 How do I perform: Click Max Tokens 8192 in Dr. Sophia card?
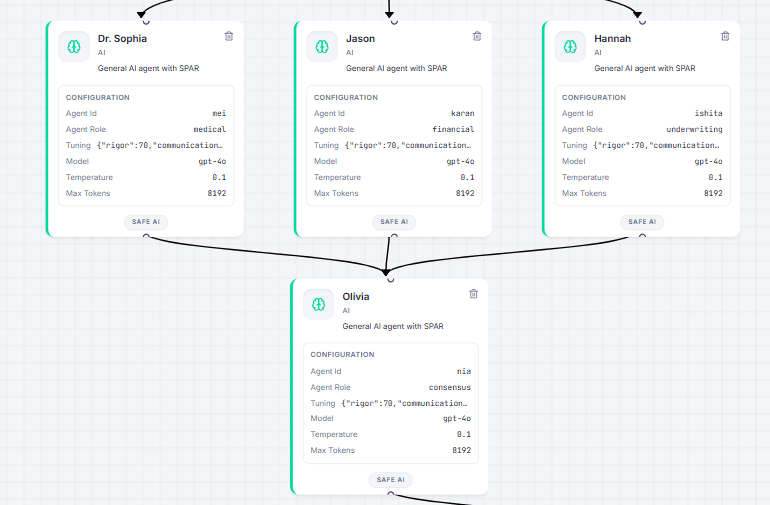pyautogui.click(x=217, y=194)
